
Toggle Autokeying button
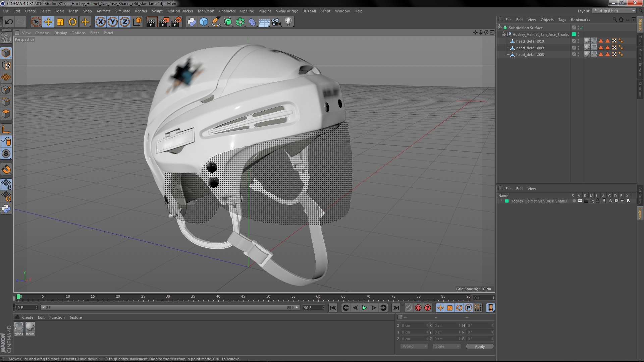(x=418, y=308)
